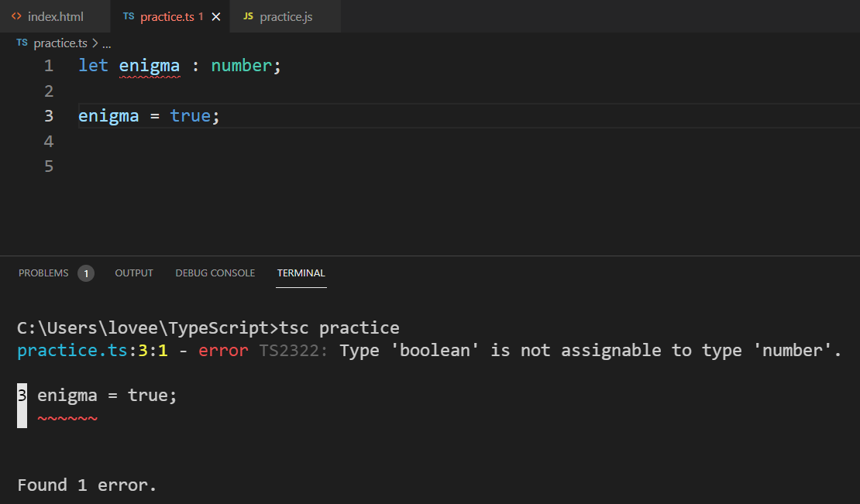The height and width of the screenshot is (504, 860).
Task: Select the Terminal panel tab
Action: 301,273
